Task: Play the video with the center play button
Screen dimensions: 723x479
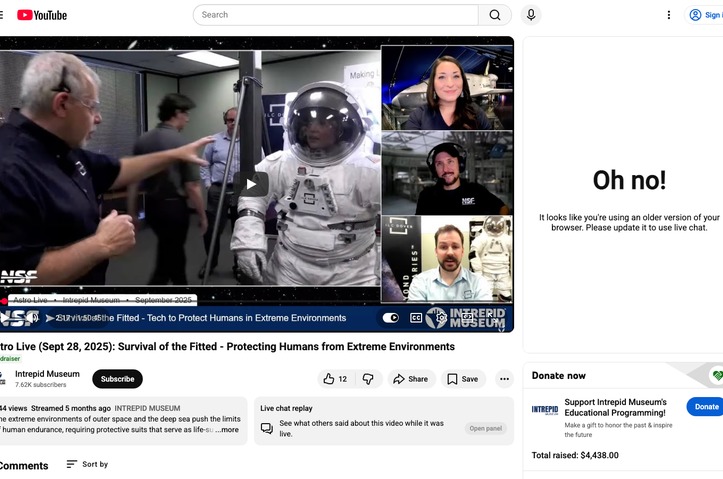Action: pos(251,184)
